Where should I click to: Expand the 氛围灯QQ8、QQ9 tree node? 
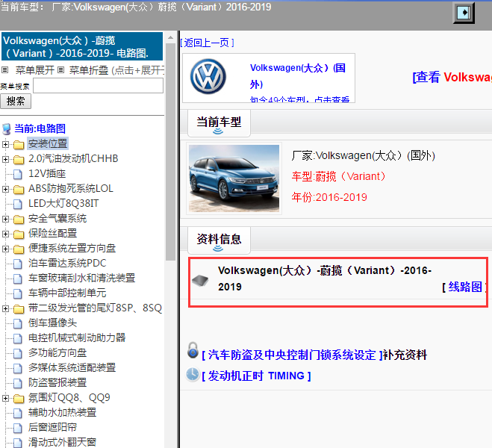[x=5, y=398]
